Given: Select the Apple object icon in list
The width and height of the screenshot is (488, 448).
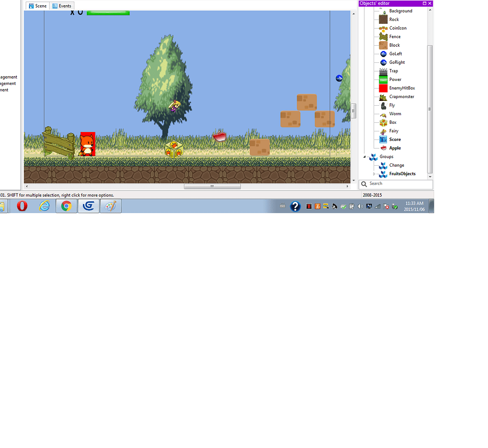Looking at the screenshot, I should tap(383, 148).
